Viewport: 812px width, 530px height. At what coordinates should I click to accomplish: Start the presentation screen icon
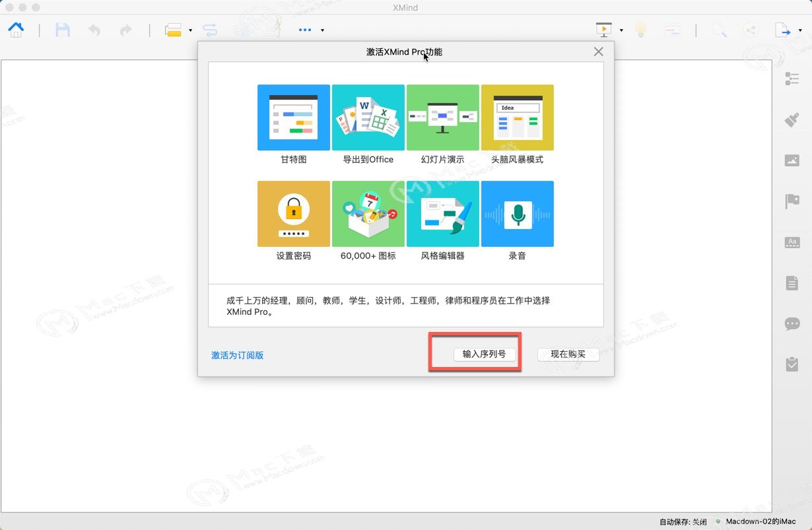604,30
